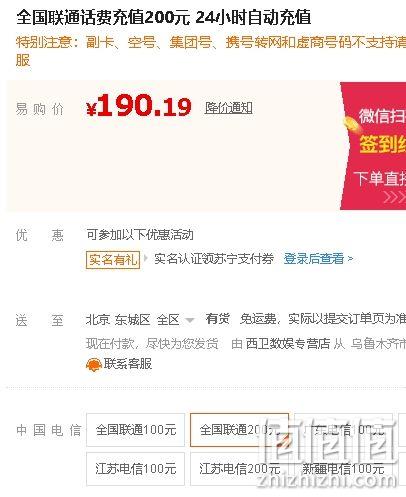Choose the 新疆电信100元 recharge option
Screen dimensions: 406x497
click(x=343, y=469)
